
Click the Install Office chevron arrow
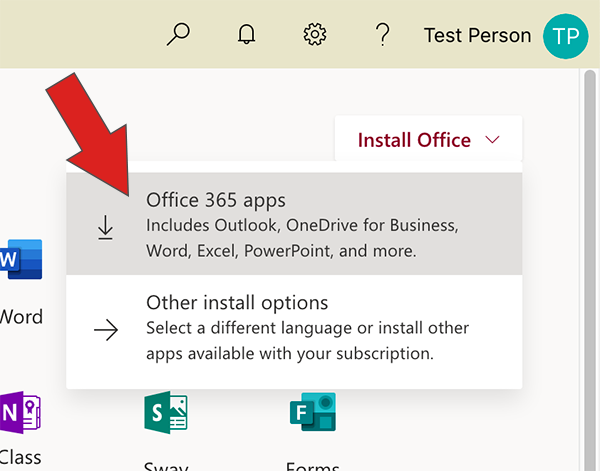[492, 140]
